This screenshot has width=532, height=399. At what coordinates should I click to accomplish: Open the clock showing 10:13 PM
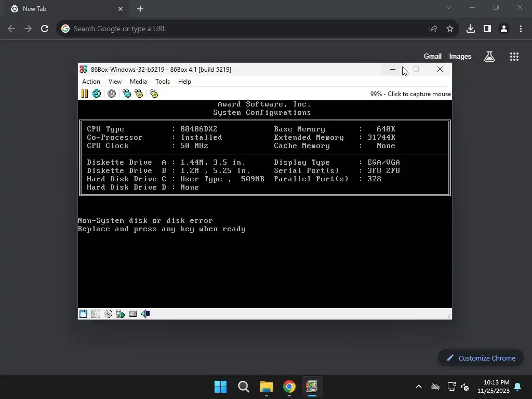pos(494,387)
